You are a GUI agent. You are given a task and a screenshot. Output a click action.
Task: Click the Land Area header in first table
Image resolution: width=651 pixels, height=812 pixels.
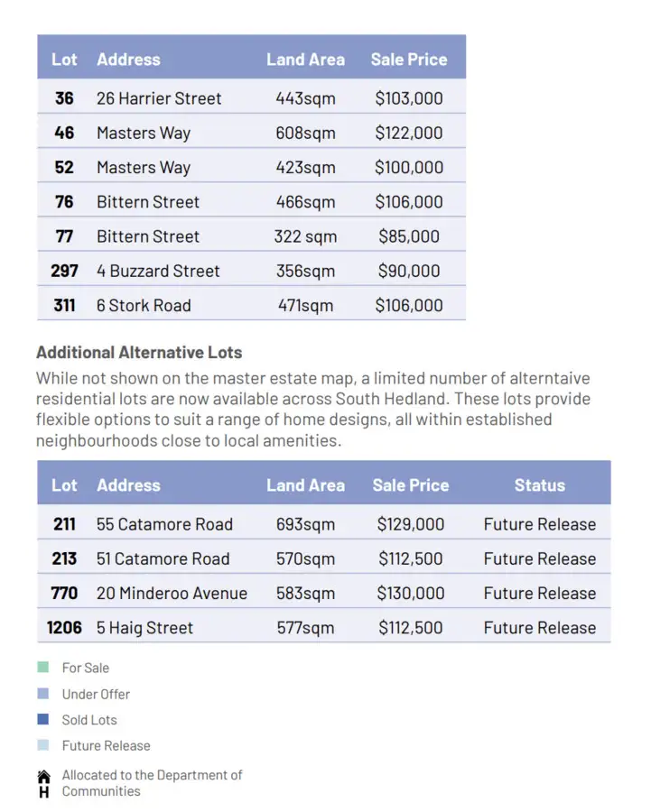pos(305,60)
